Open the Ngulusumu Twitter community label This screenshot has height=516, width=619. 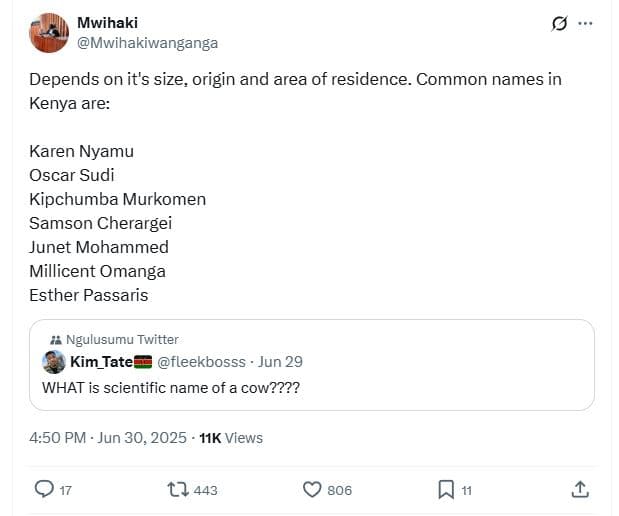[x=122, y=340]
